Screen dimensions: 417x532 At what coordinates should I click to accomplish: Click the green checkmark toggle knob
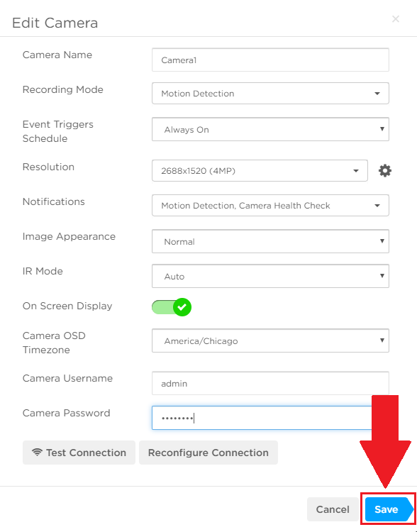[x=182, y=307]
